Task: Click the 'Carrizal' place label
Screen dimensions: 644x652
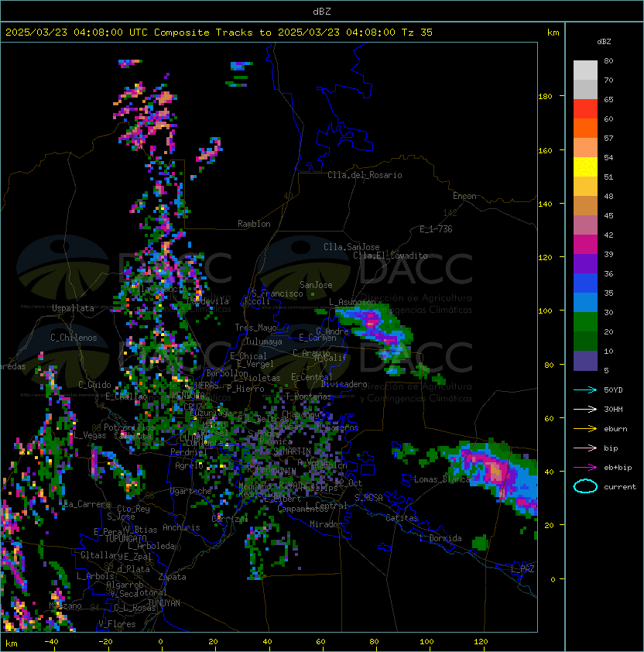Action: coord(230,519)
